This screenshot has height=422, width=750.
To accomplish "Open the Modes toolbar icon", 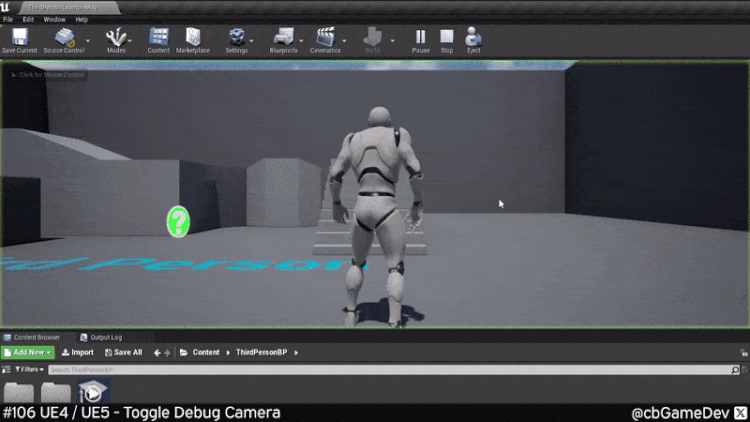I will [116, 37].
